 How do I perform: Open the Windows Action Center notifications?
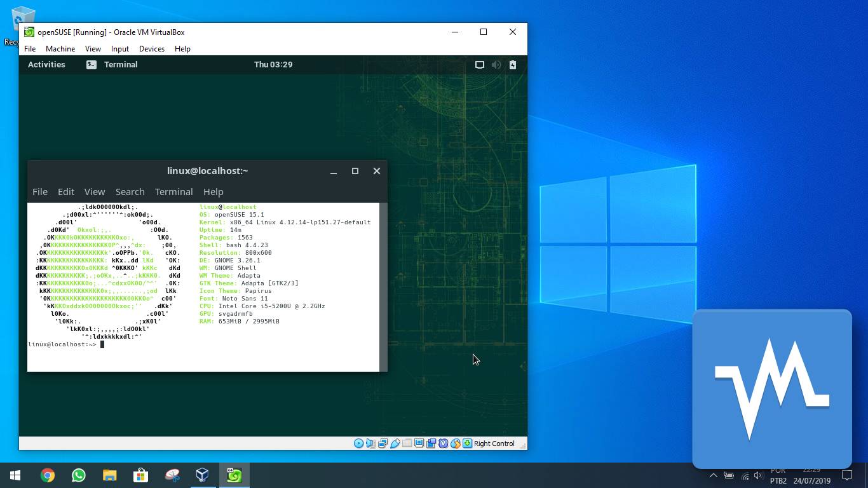point(846,475)
